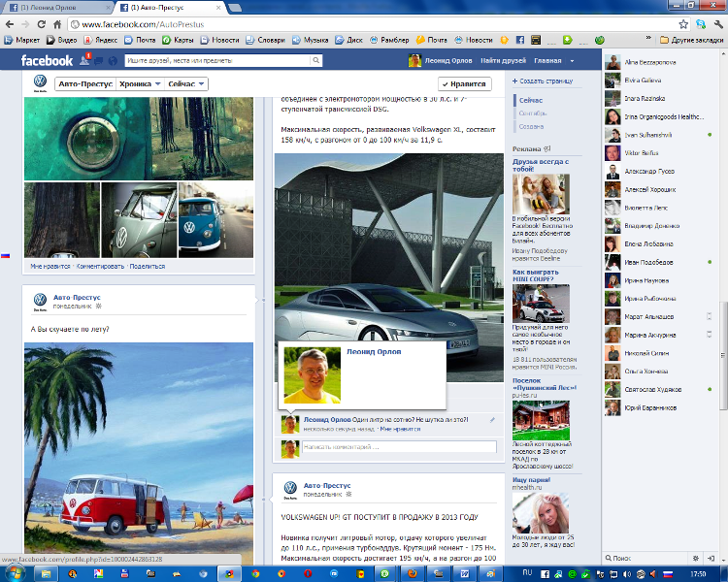Expand the bookmarks overflow chevron
The width and height of the screenshot is (728, 582).
648,38
